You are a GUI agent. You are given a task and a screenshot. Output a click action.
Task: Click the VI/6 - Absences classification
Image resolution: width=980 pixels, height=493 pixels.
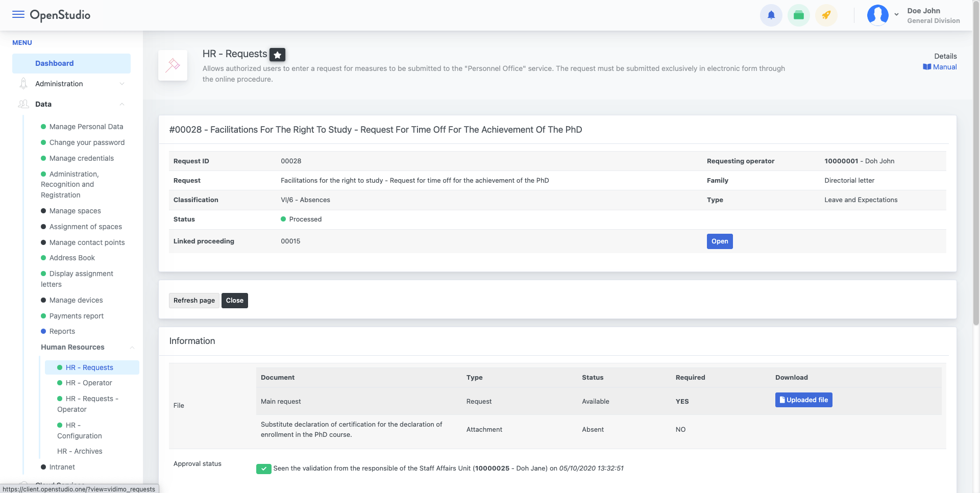pos(305,200)
